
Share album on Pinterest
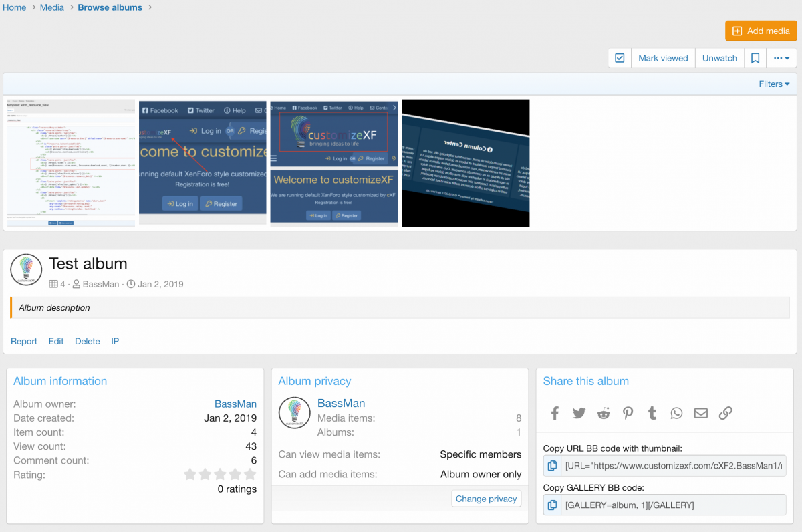pyautogui.click(x=628, y=413)
